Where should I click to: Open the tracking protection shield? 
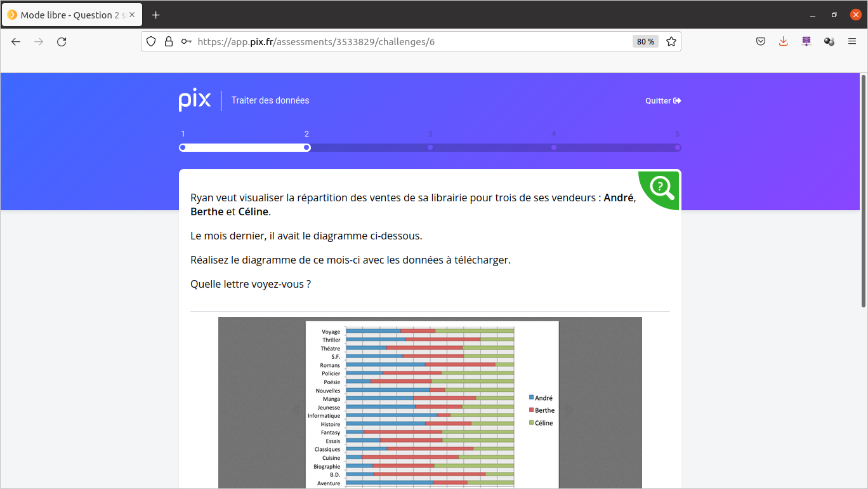(151, 42)
